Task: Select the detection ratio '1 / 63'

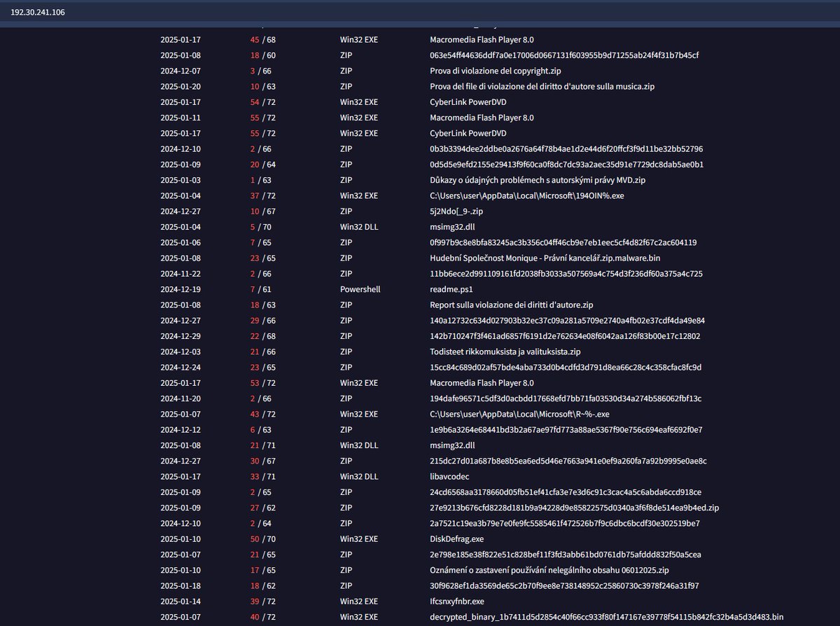Action: [265, 180]
